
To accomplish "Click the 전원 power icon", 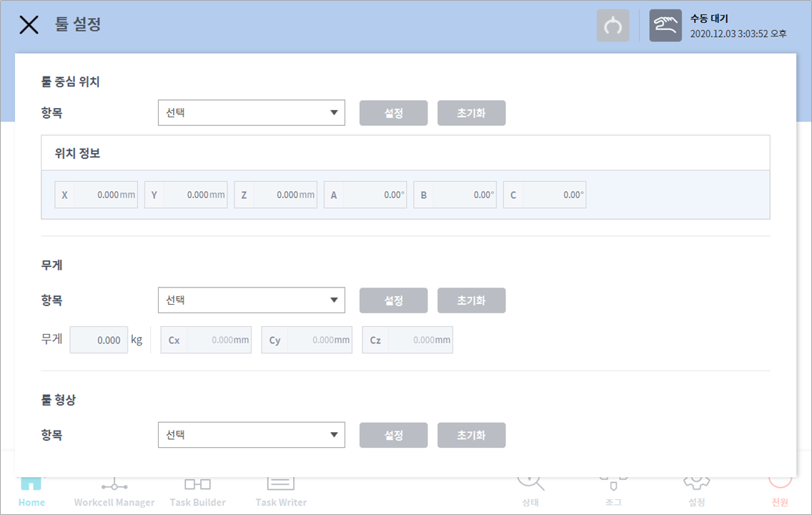I will (x=780, y=492).
